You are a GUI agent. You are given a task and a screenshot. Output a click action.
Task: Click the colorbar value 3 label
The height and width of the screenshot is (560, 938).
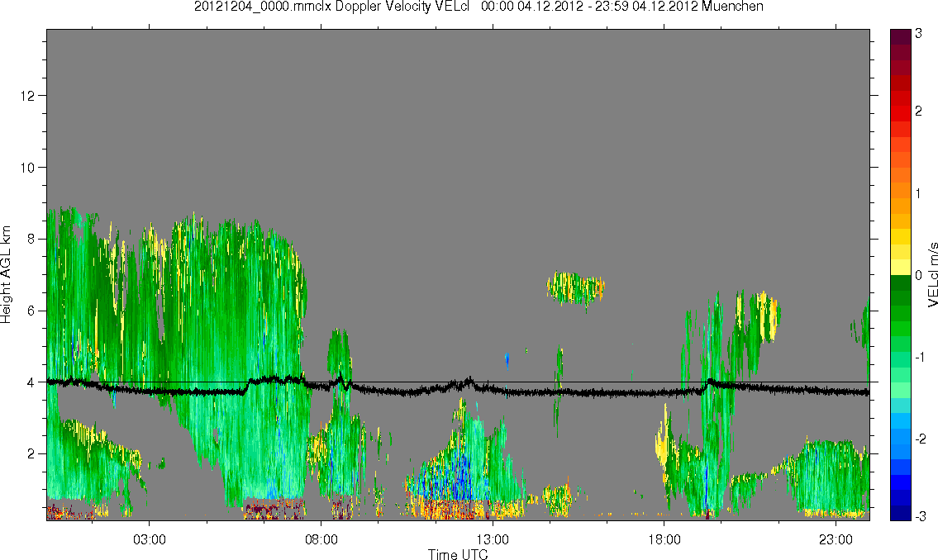(x=919, y=34)
